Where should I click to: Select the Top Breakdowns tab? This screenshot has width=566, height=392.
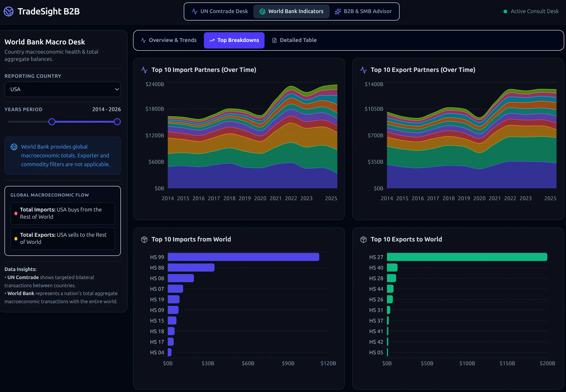[x=234, y=40]
